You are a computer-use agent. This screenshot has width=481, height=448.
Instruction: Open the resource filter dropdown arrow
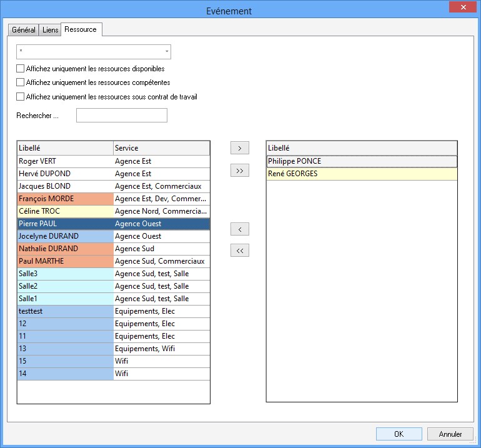tap(167, 52)
